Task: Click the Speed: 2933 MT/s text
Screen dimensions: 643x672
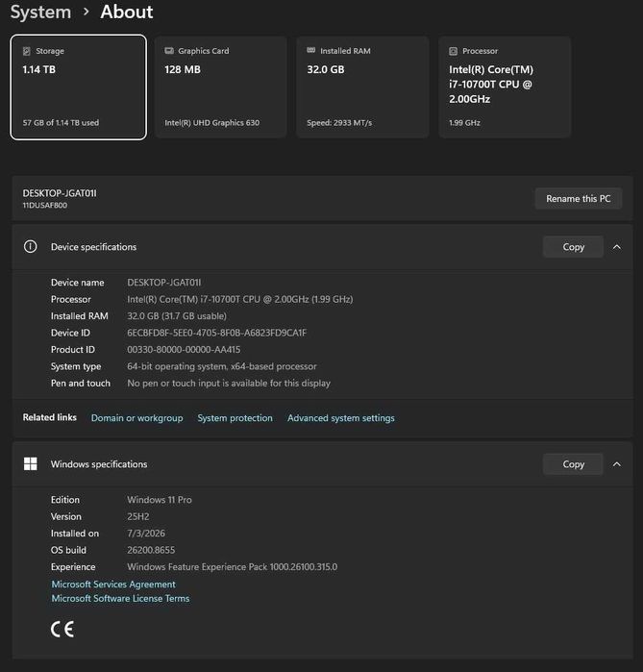Action: tap(339, 122)
